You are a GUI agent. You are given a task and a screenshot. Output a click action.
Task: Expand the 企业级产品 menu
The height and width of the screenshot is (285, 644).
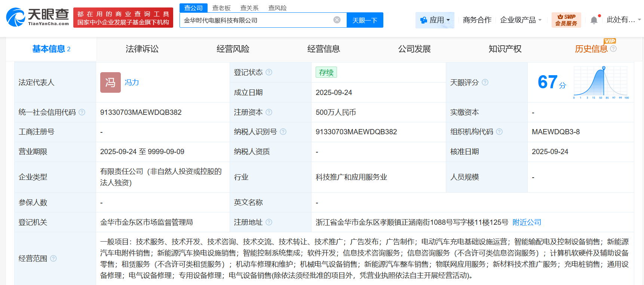tap(521, 20)
